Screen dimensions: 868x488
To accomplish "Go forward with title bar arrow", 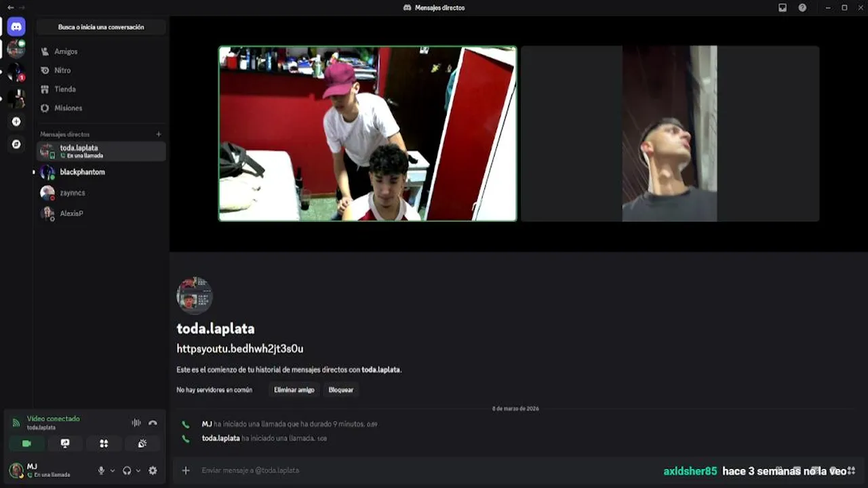I will coord(22,7).
